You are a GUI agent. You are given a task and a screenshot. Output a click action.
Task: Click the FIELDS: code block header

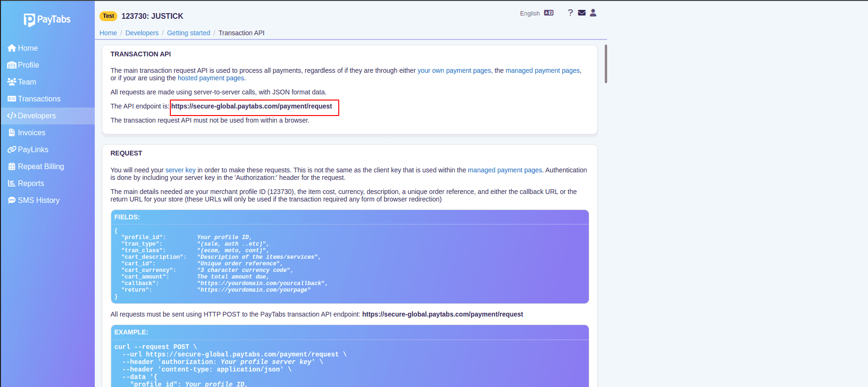pyautogui.click(x=350, y=217)
